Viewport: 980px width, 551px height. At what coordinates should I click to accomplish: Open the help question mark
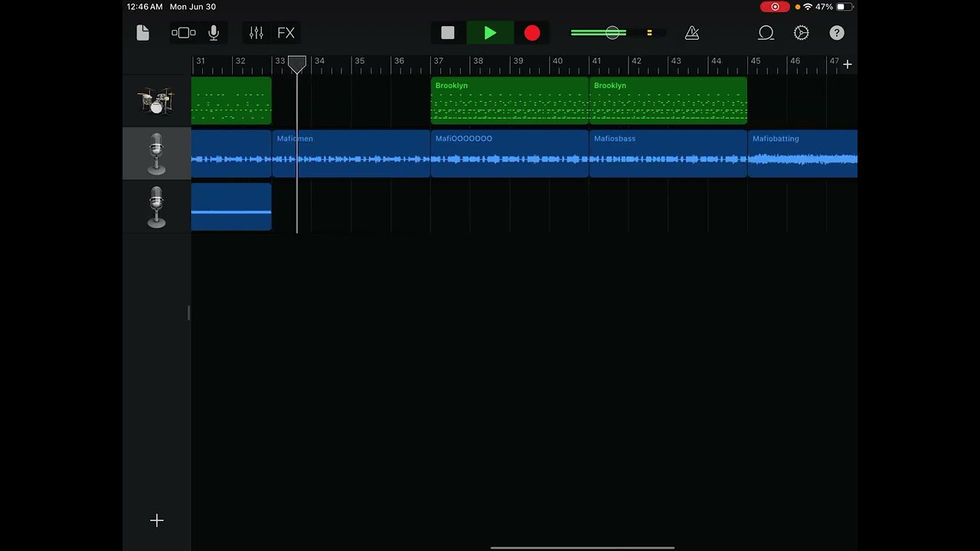click(x=837, y=33)
